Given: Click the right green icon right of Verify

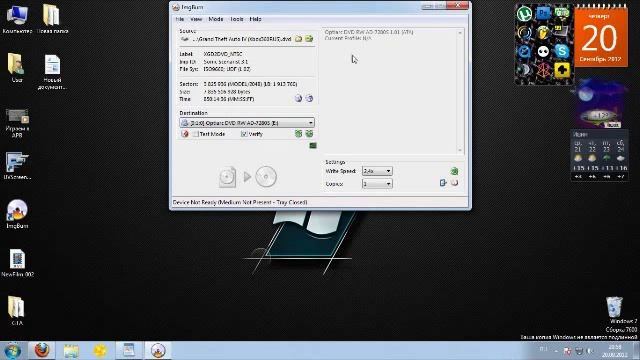Looking at the screenshot, I should point(309,133).
